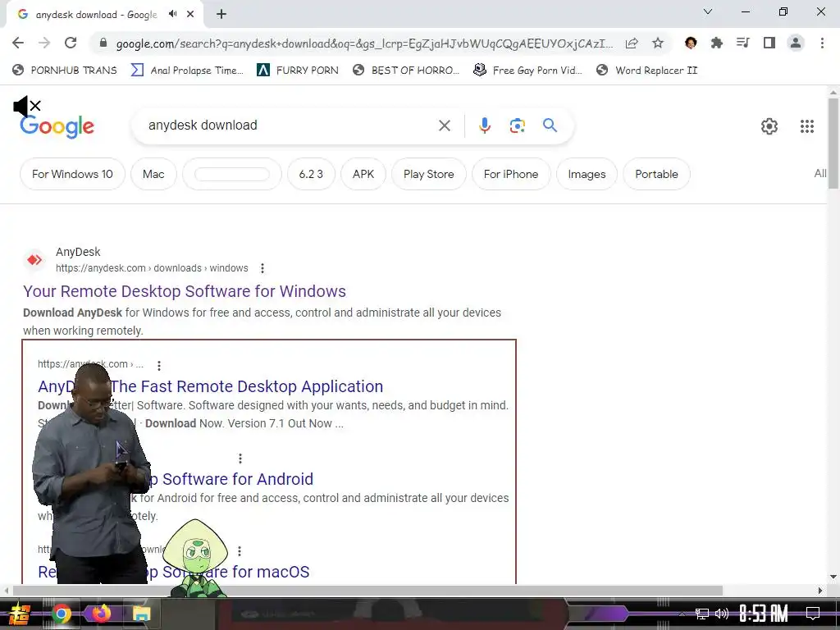Open Google quick settings gear
Viewport: 840px width, 630px height.
click(769, 126)
